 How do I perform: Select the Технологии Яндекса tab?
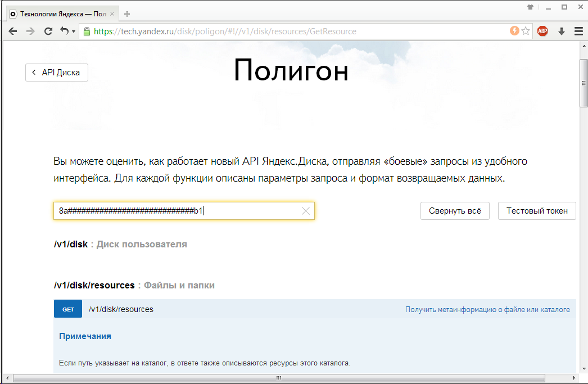pyautogui.click(x=62, y=14)
